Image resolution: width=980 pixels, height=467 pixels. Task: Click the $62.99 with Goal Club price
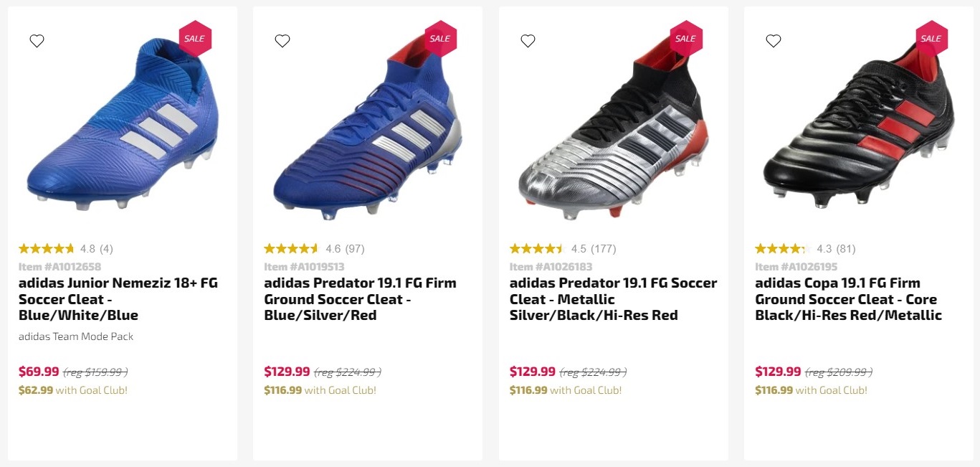[x=72, y=390]
